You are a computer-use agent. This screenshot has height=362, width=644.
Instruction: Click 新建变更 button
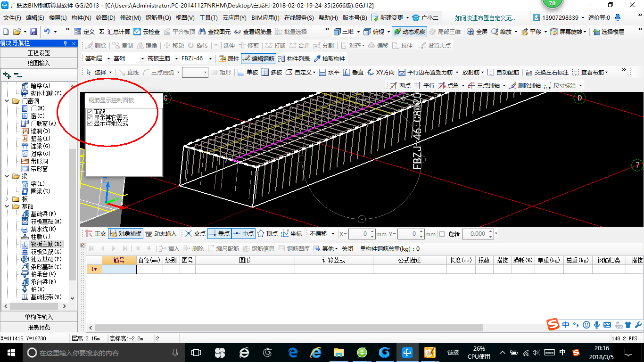[x=388, y=18]
